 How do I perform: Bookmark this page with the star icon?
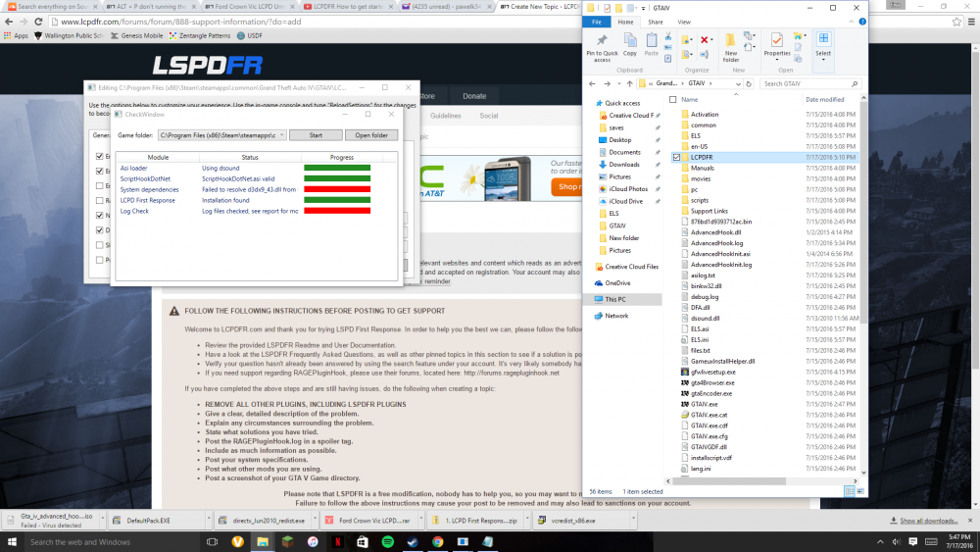956,22
